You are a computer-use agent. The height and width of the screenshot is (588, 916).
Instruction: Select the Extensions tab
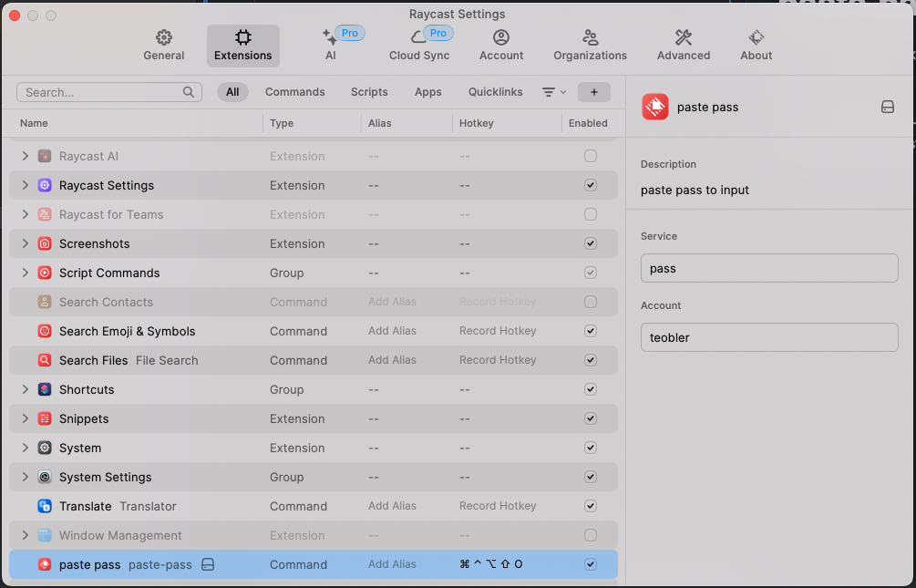point(243,46)
